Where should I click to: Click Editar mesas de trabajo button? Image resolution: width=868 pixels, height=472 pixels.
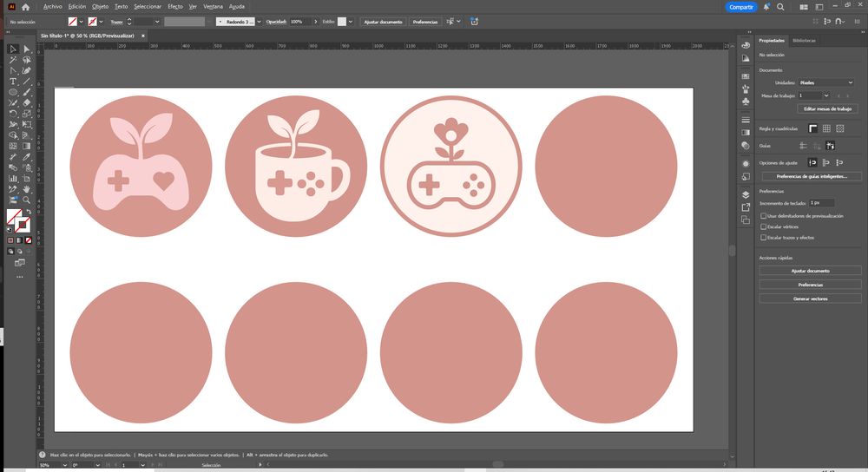point(827,109)
